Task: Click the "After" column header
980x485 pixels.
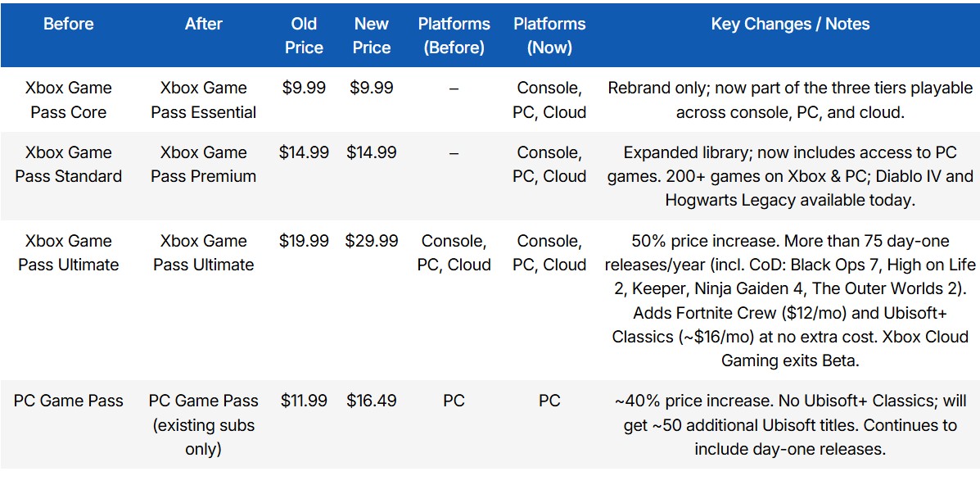Action: click(203, 25)
